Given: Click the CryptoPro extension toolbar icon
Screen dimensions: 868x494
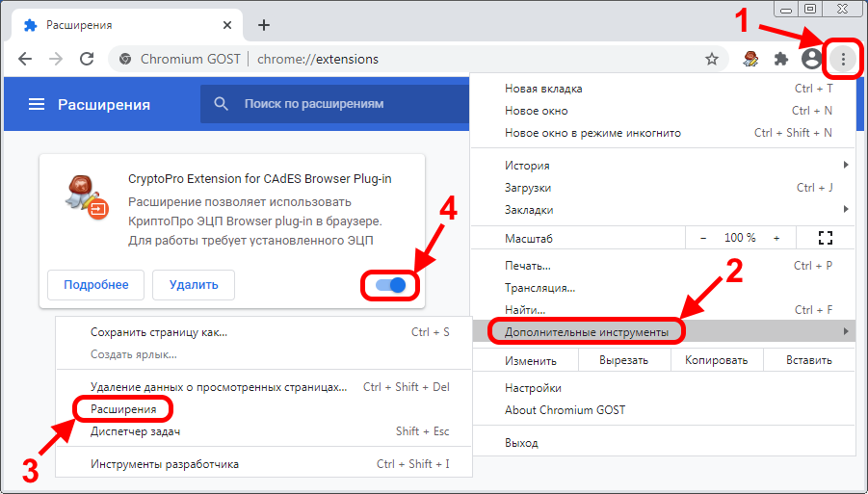Looking at the screenshot, I should tap(751, 59).
